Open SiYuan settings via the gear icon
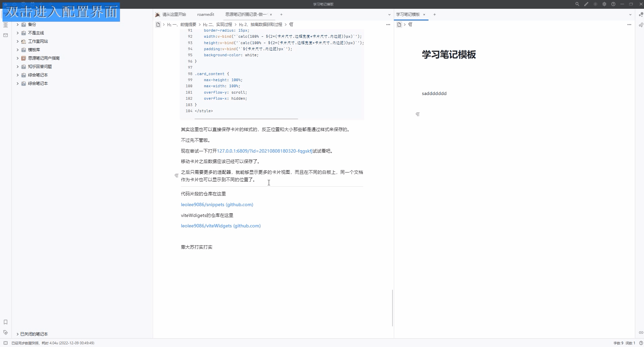Viewport: 644px width, 347px height. click(x=605, y=4)
